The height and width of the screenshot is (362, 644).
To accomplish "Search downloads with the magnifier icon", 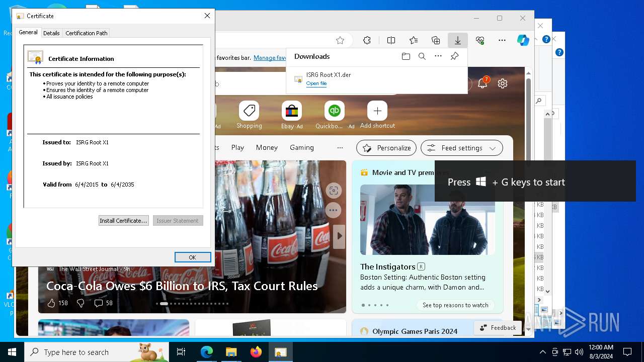I will [422, 56].
